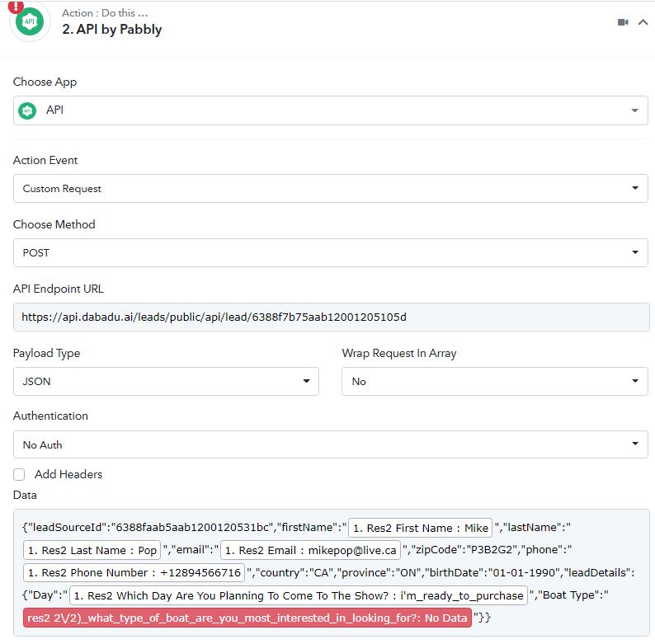Click the Res2 Last Name : Pop tag
The width and height of the screenshot is (655, 644).
[92, 550]
